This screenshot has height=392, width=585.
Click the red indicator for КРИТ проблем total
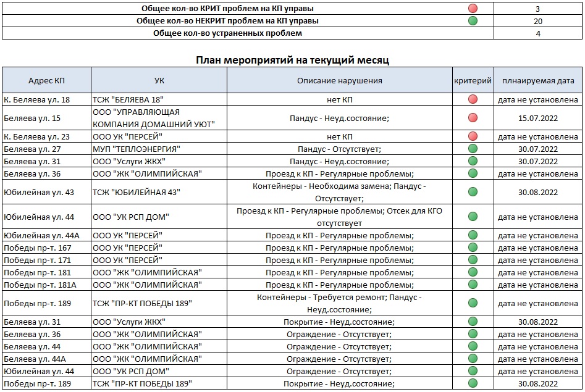pos(473,9)
